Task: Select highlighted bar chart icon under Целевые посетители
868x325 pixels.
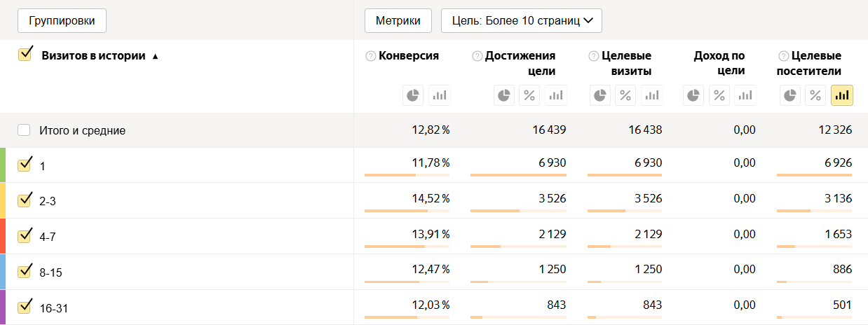Action: 841,95
